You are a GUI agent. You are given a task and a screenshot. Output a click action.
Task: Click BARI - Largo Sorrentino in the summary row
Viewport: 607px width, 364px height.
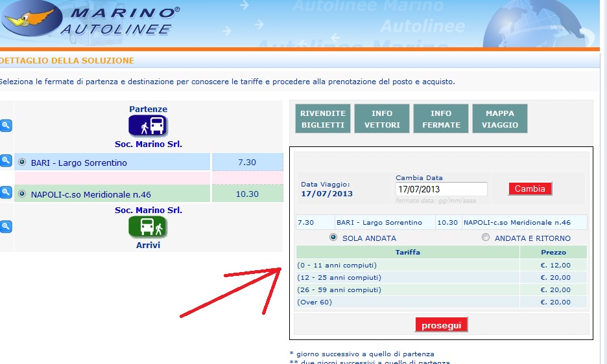379,222
